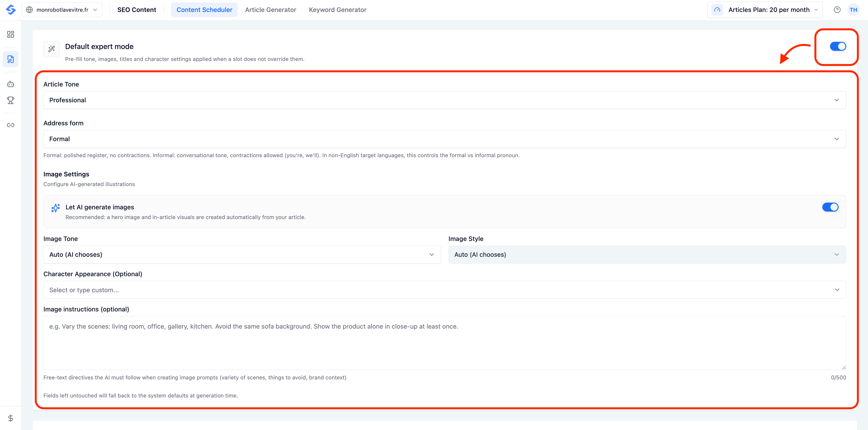Expand the Articles Plan dropdown
868x430 pixels.
[765, 10]
